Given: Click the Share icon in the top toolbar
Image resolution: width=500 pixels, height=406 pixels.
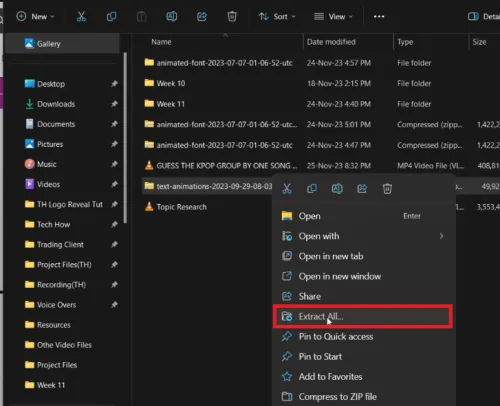Looking at the screenshot, I should tap(202, 16).
